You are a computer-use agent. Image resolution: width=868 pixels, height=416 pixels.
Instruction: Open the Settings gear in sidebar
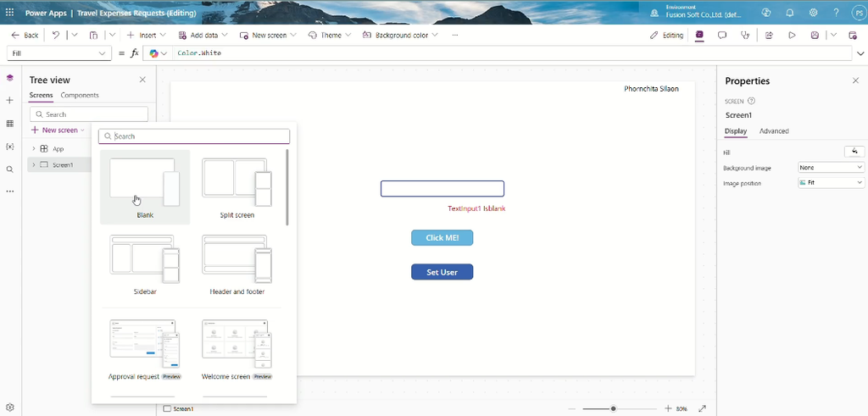9,408
